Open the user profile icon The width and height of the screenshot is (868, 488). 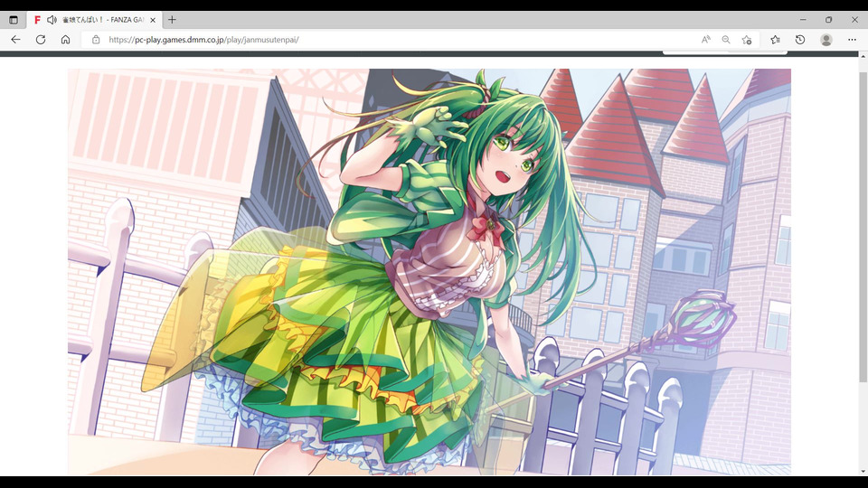click(x=826, y=40)
